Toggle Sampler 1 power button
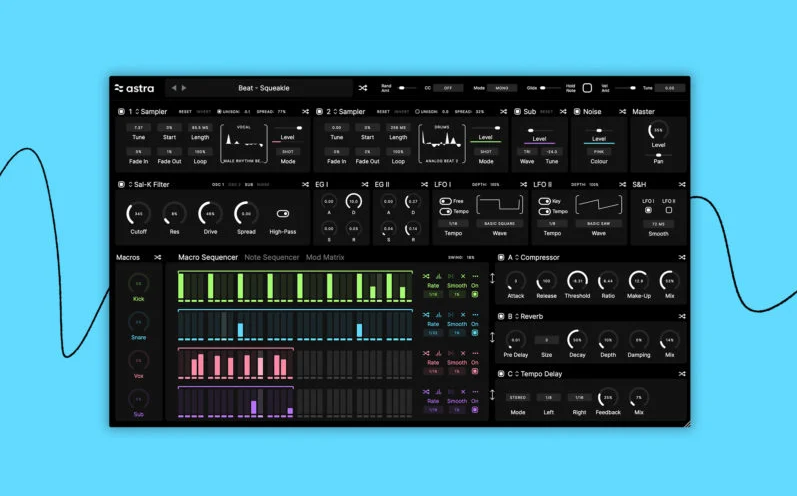797x496 pixels. pos(121,111)
